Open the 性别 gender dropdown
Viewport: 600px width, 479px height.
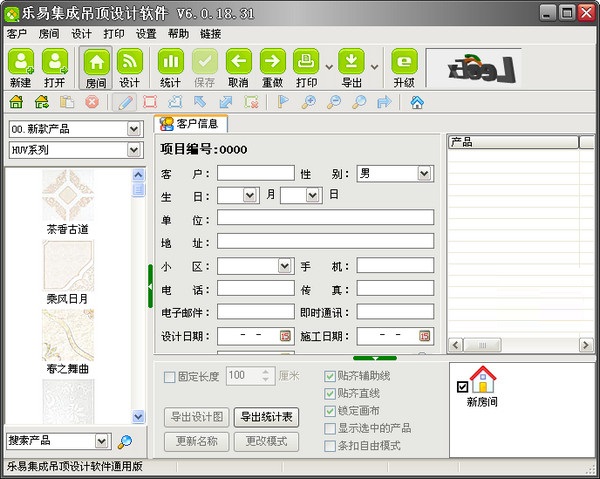coord(424,174)
